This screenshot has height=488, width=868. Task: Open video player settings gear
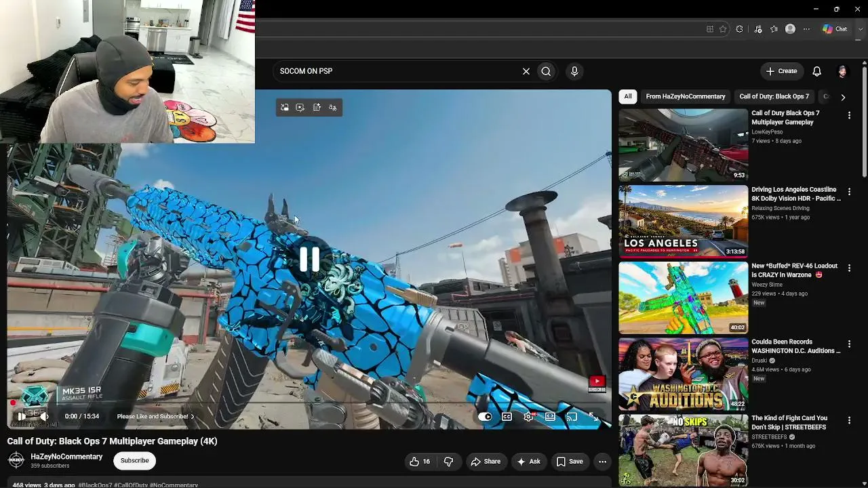tap(528, 416)
